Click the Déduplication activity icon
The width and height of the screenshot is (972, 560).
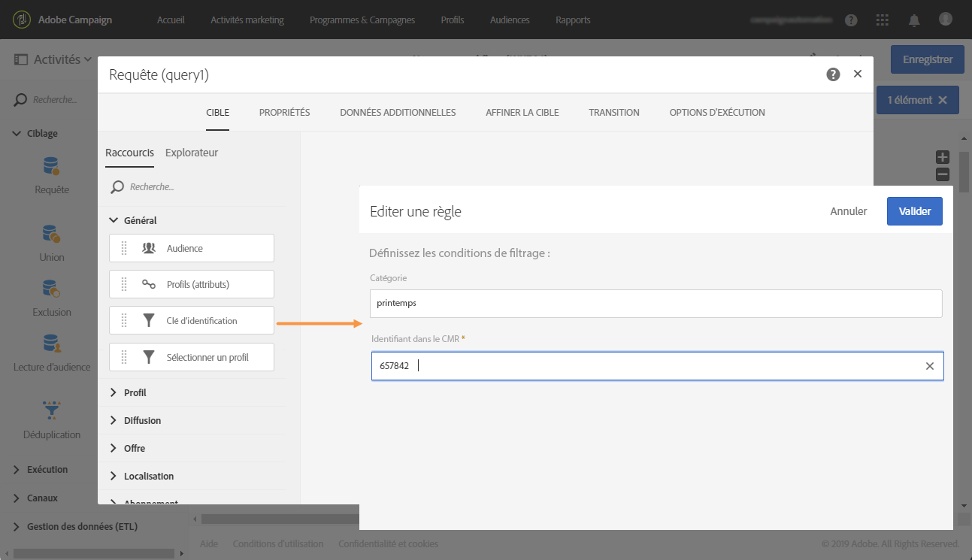click(52, 410)
